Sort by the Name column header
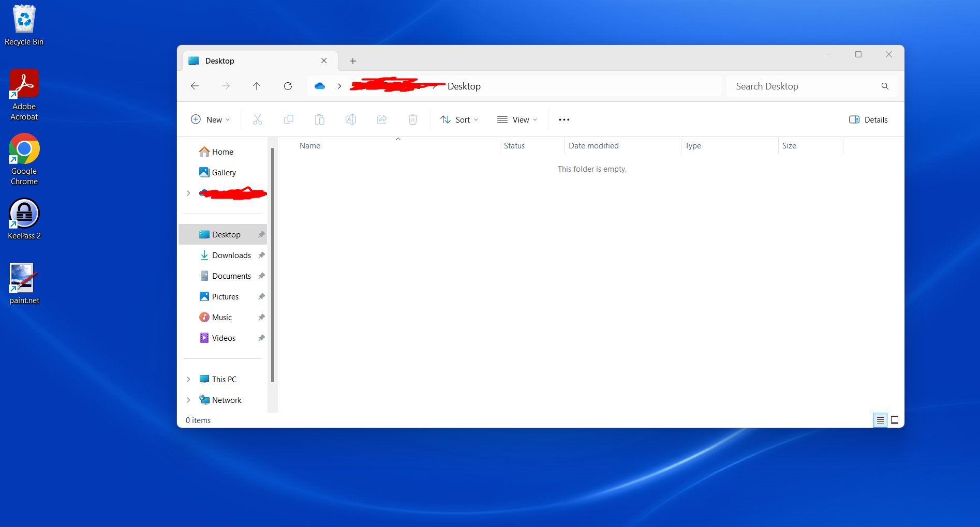The image size is (980, 527). 398,146
